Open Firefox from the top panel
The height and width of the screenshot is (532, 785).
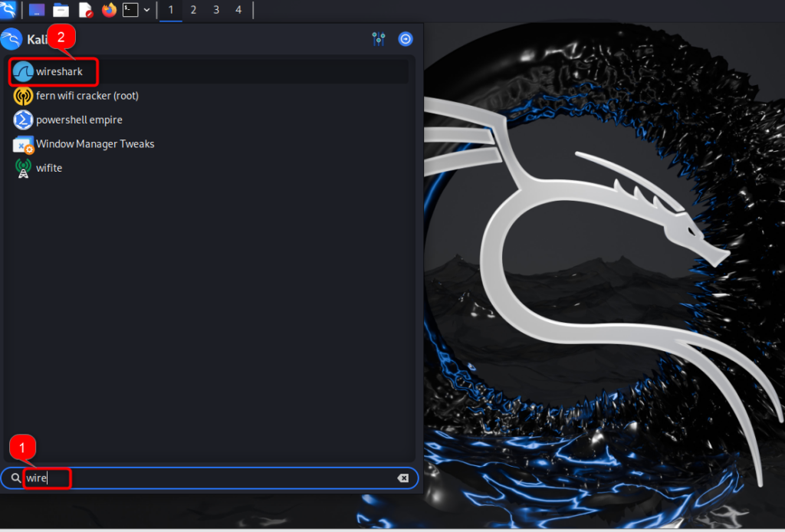(108, 10)
